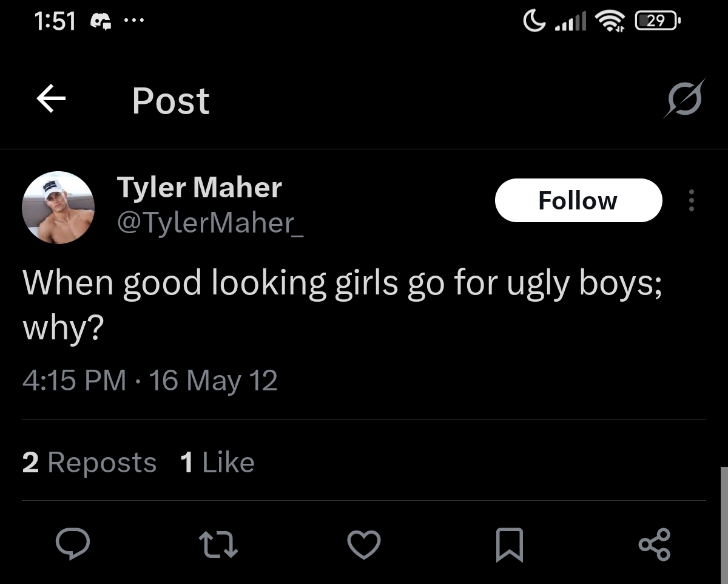
Task: Tap the battery indicator in status bar
Action: point(657,22)
